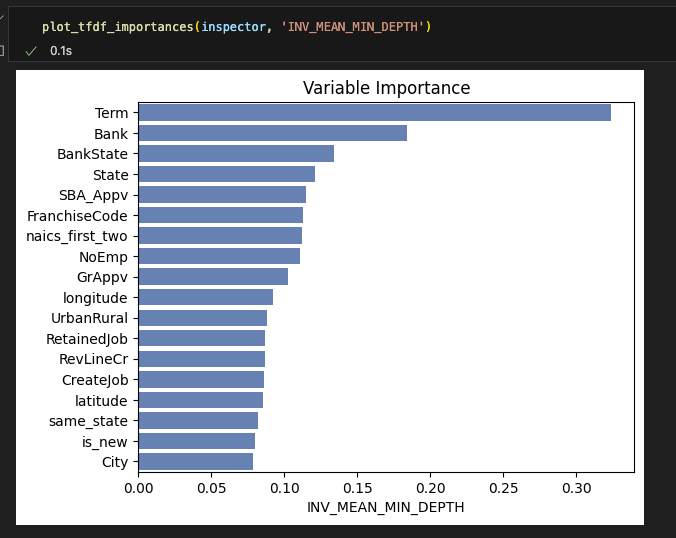
Task: Click the Term bar in the chart
Action: coord(374,113)
